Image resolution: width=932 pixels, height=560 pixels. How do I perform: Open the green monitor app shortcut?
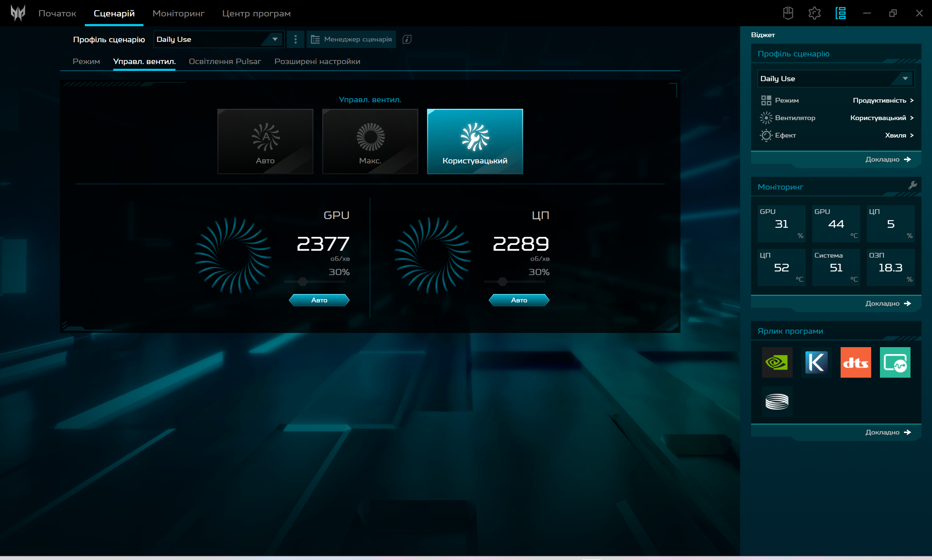(x=895, y=362)
